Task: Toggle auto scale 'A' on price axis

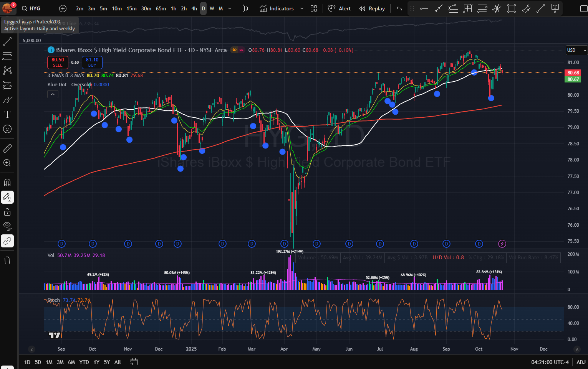Action: [x=576, y=349]
